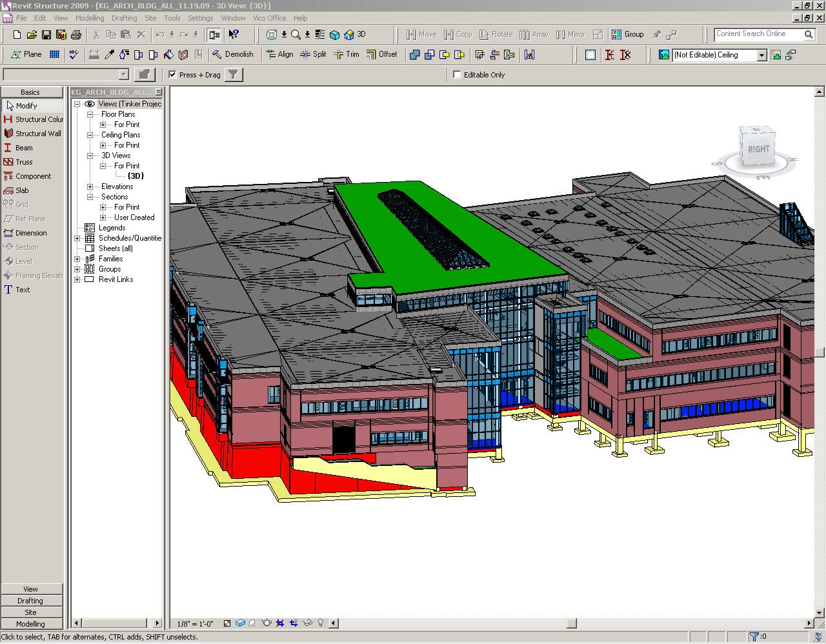Open the default 3D view button
826x644 pixels.
(x=355, y=34)
